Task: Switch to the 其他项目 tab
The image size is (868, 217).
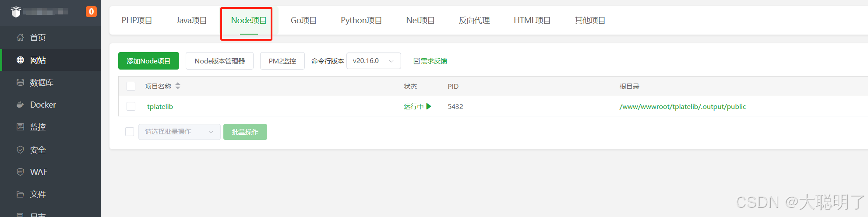Action: [590, 20]
